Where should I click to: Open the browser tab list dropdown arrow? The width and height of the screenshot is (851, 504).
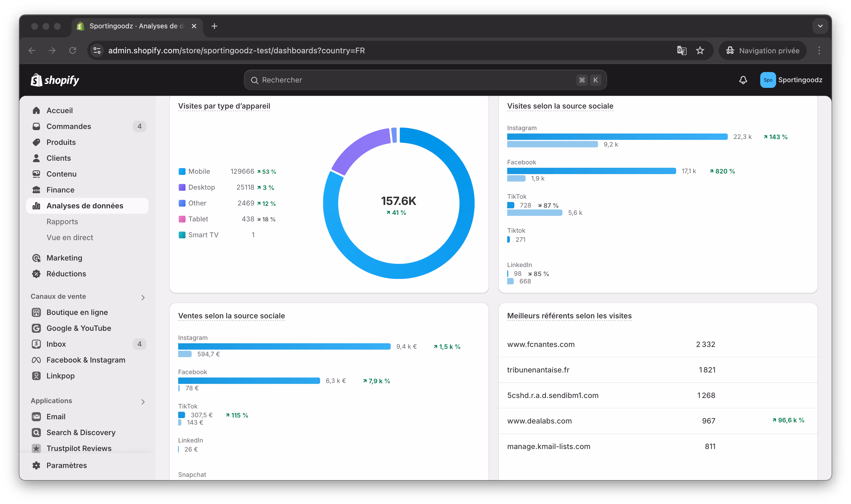[820, 26]
